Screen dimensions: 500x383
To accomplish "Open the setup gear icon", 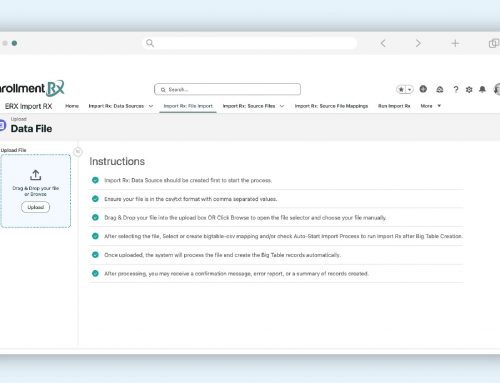I will point(469,89).
